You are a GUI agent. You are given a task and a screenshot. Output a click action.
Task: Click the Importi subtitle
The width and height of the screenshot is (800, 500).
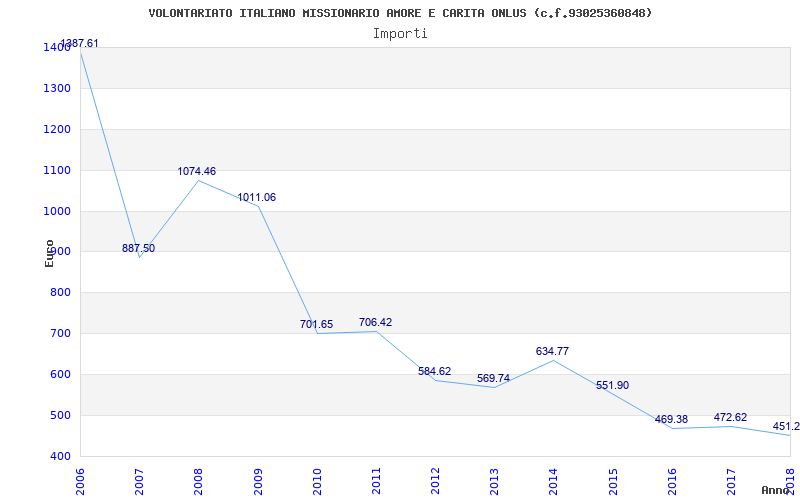pos(400,34)
